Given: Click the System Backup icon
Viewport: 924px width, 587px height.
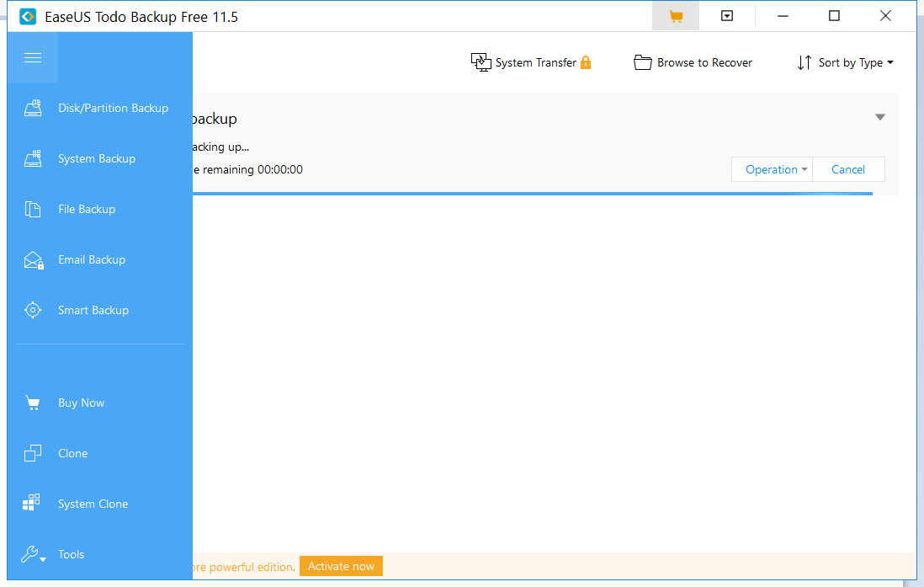Looking at the screenshot, I should point(33,158).
